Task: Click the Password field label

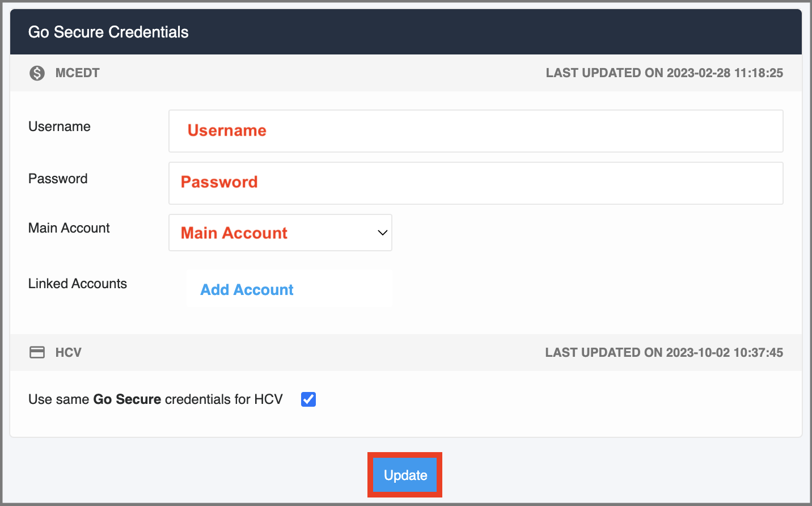Action: coord(58,179)
